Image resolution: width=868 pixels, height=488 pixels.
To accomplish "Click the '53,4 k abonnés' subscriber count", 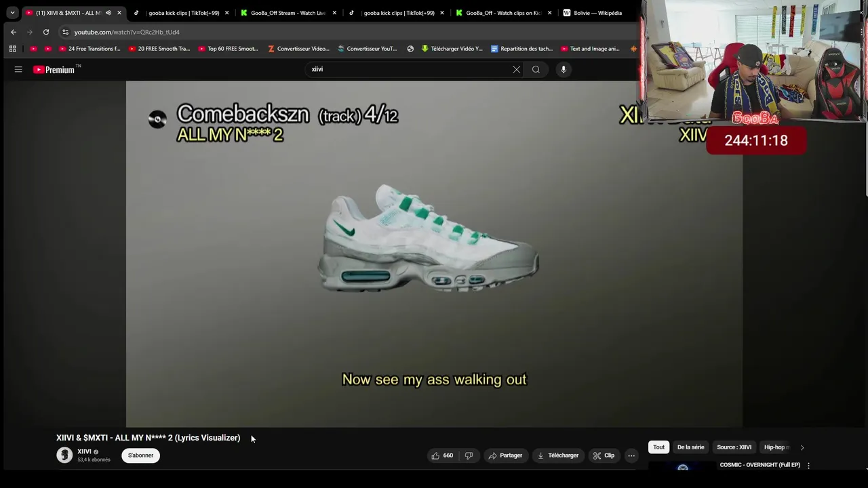I will pyautogui.click(x=94, y=460).
